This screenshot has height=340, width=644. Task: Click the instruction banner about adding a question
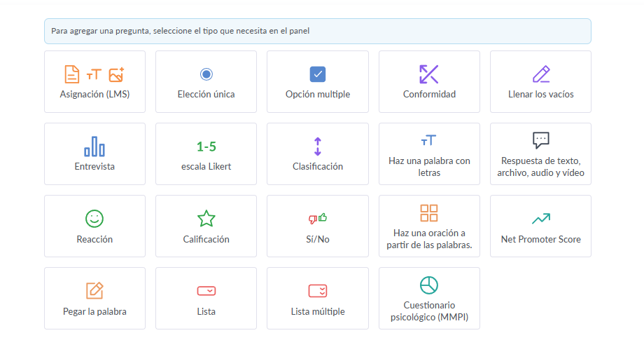317,31
